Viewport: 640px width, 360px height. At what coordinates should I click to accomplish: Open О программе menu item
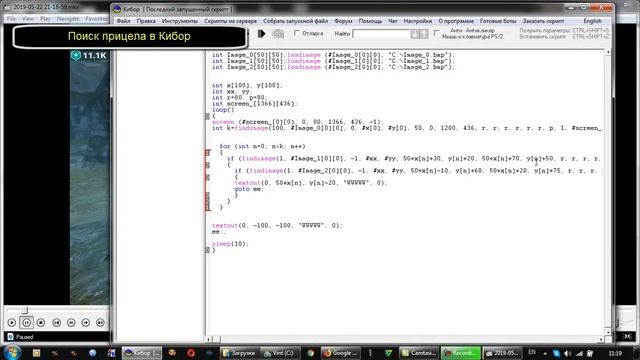[456, 21]
